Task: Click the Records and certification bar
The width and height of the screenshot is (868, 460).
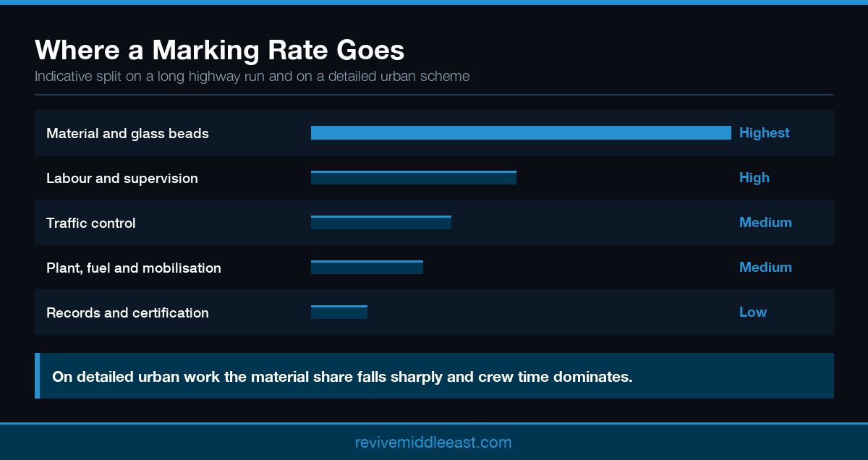Action: click(339, 312)
